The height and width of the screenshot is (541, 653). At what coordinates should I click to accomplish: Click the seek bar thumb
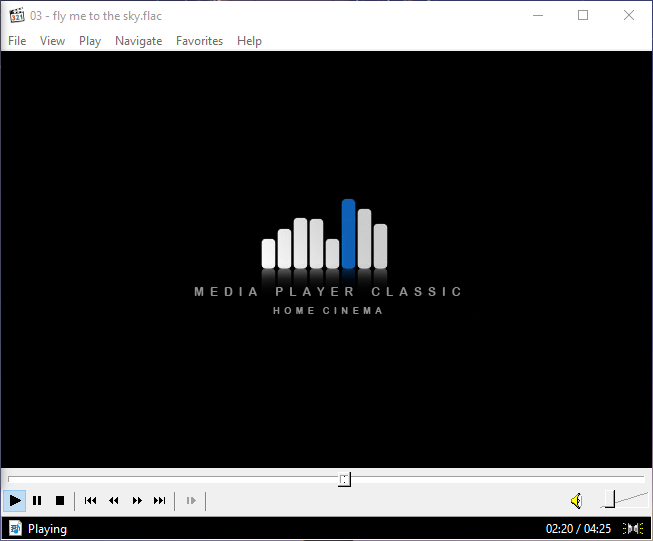[344, 480]
